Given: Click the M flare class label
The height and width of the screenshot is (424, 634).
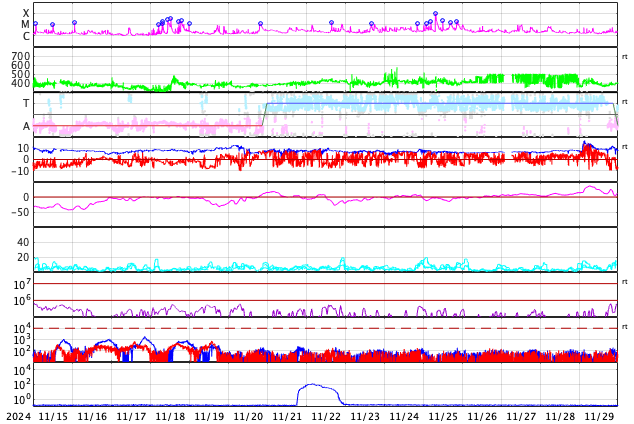Looking at the screenshot, I should (x=26, y=25).
